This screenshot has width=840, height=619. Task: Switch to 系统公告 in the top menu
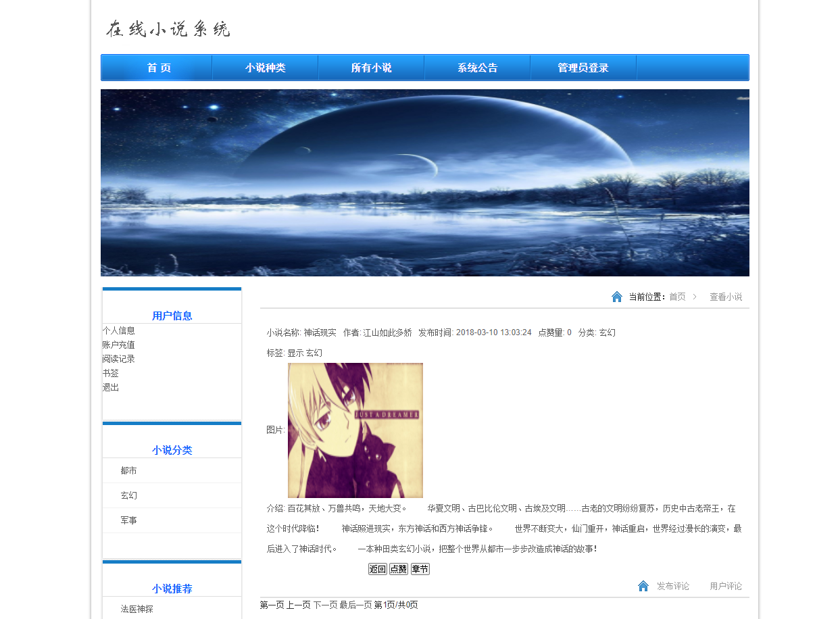tap(477, 68)
